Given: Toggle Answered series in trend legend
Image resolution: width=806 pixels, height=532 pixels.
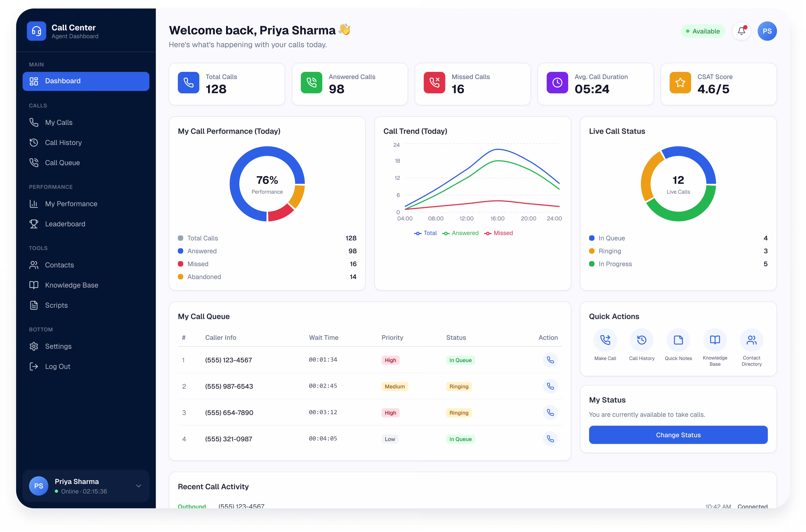Looking at the screenshot, I should [460, 233].
